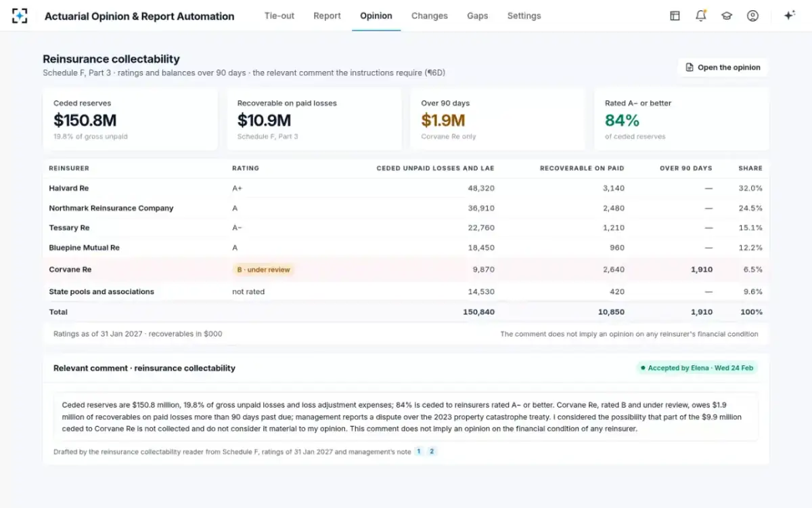Click the app logo icon

[x=20, y=16]
